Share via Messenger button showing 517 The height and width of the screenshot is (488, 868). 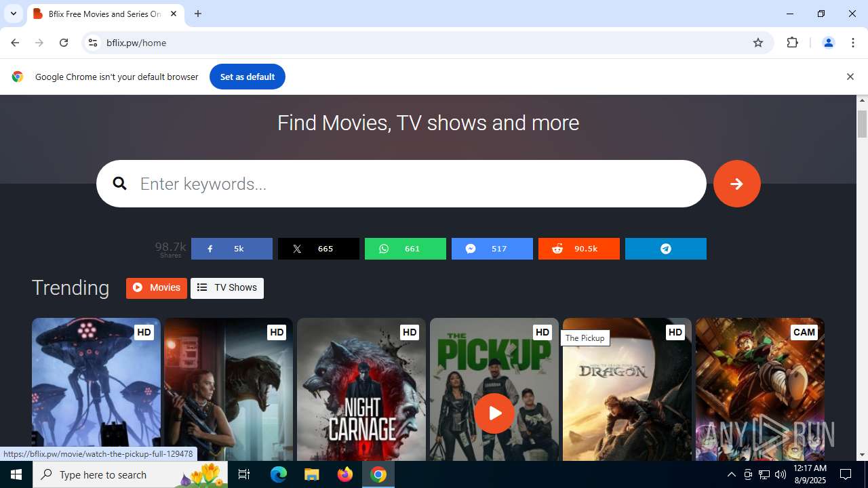492,249
